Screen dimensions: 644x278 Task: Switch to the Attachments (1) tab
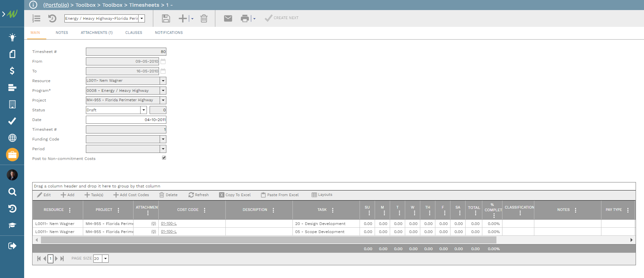click(97, 33)
